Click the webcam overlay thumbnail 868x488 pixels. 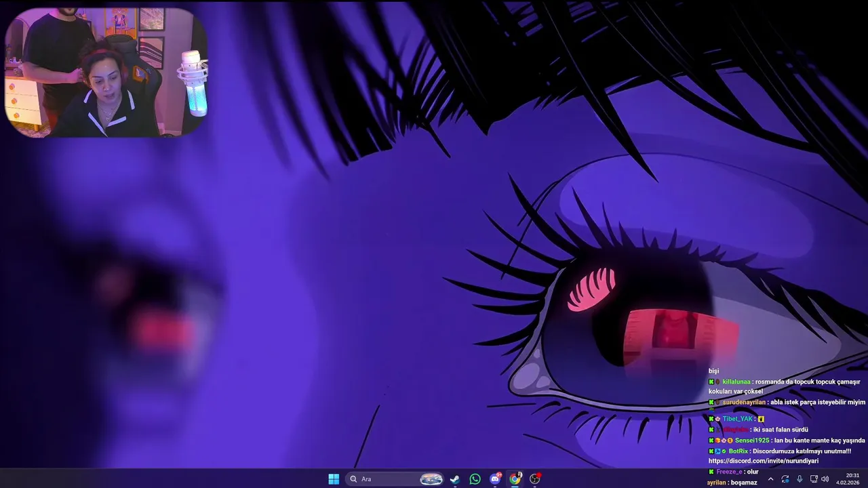coord(106,72)
